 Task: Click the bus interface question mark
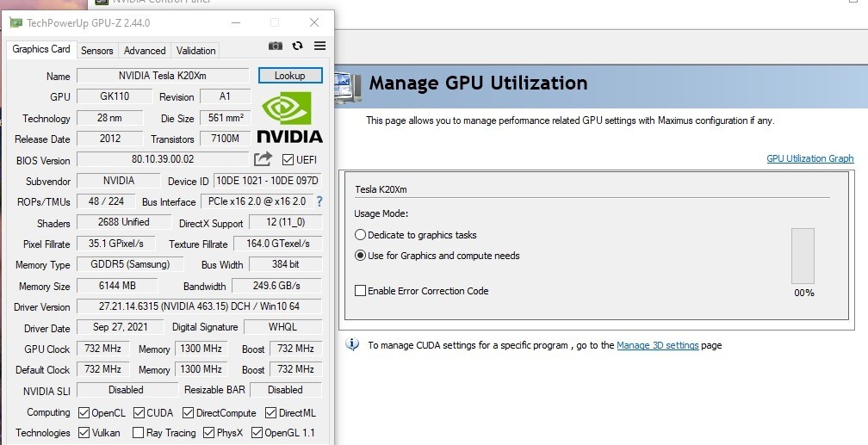(x=319, y=201)
